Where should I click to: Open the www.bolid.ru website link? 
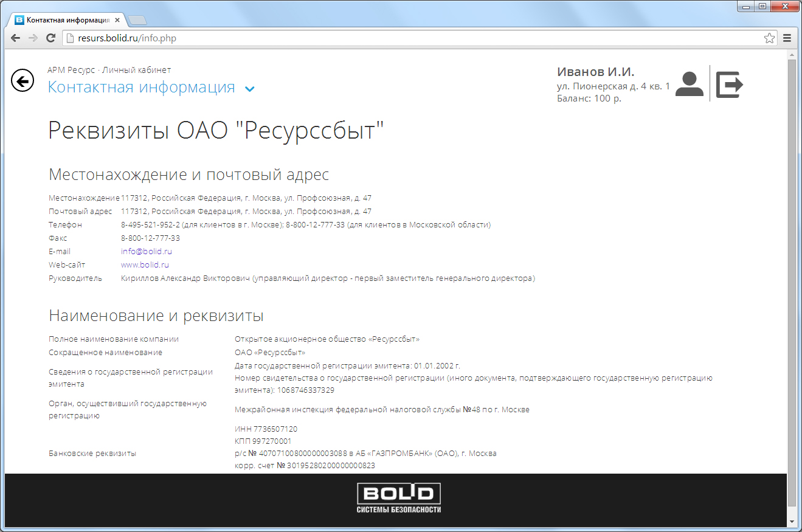coord(145,264)
